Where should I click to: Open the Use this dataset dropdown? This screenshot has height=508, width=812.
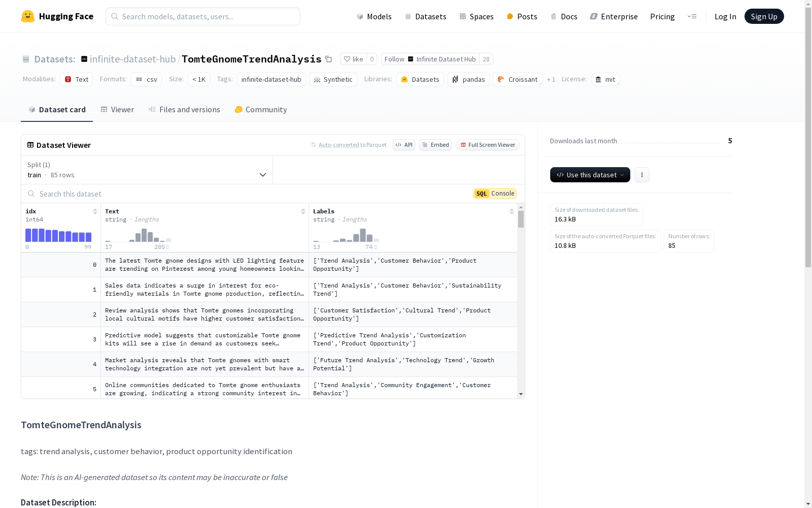pos(590,175)
